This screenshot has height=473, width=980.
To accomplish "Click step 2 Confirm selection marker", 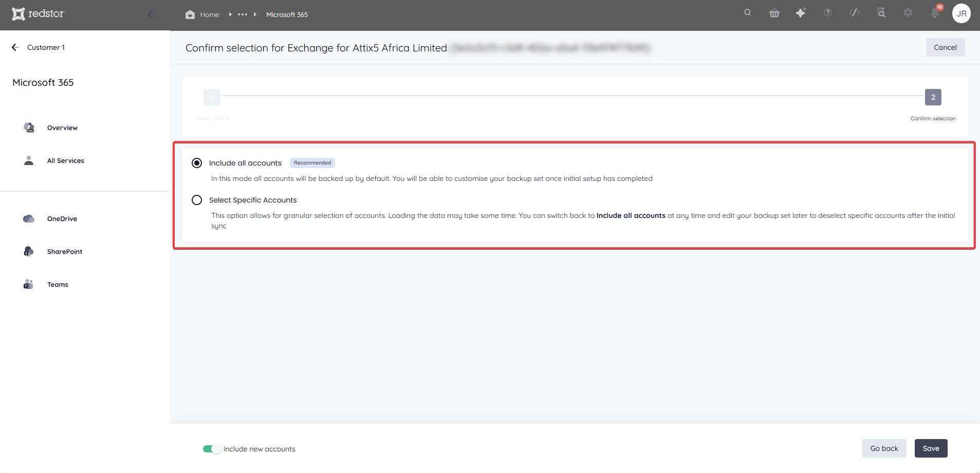I will pyautogui.click(x=933, y=97).
